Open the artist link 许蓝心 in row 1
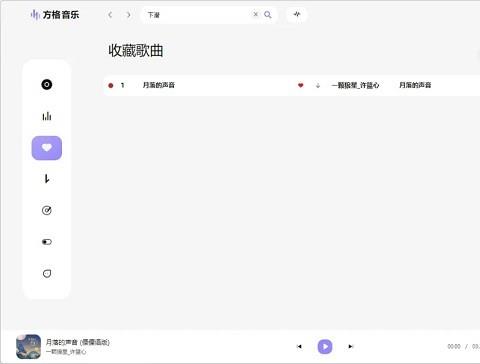 pos(355,85)
